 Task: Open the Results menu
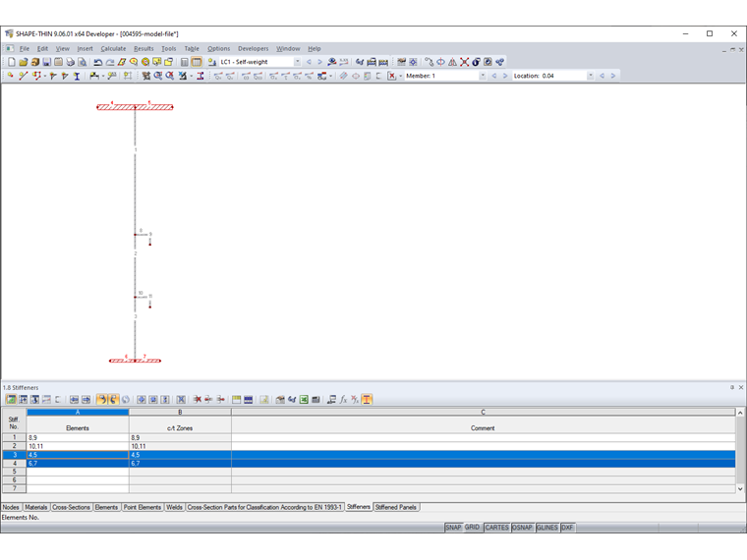coord(144,48)
